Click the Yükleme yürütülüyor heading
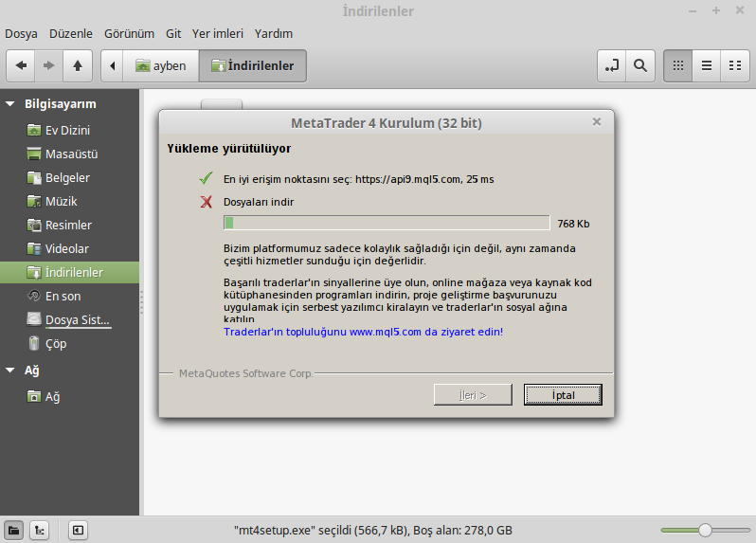This screenshot has width=756, height=543. [x=228, y=149]
